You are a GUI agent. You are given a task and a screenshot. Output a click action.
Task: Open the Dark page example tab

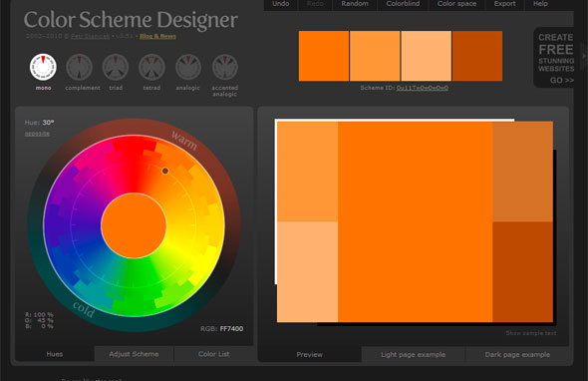pyautogui.click(x=517, y=354)
